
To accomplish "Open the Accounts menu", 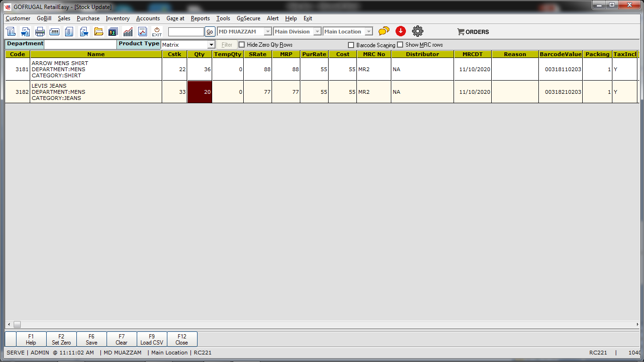I will click(x=148, y=18).
